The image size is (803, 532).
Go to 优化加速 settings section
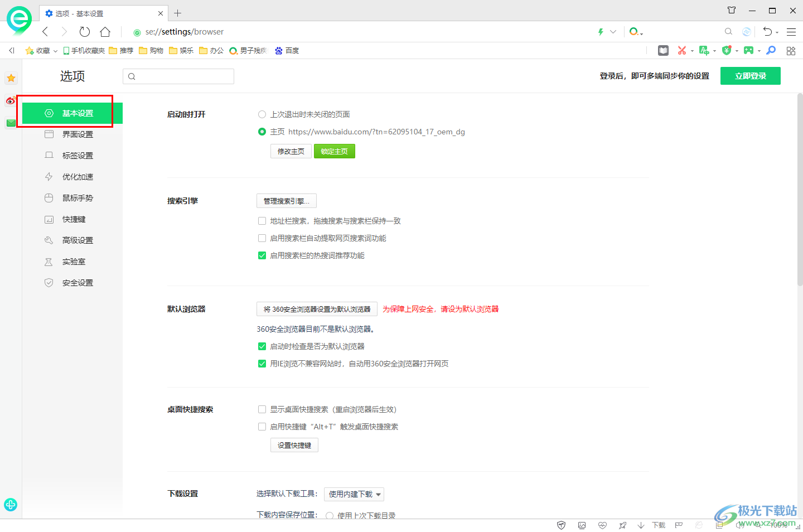click(72, 177)
